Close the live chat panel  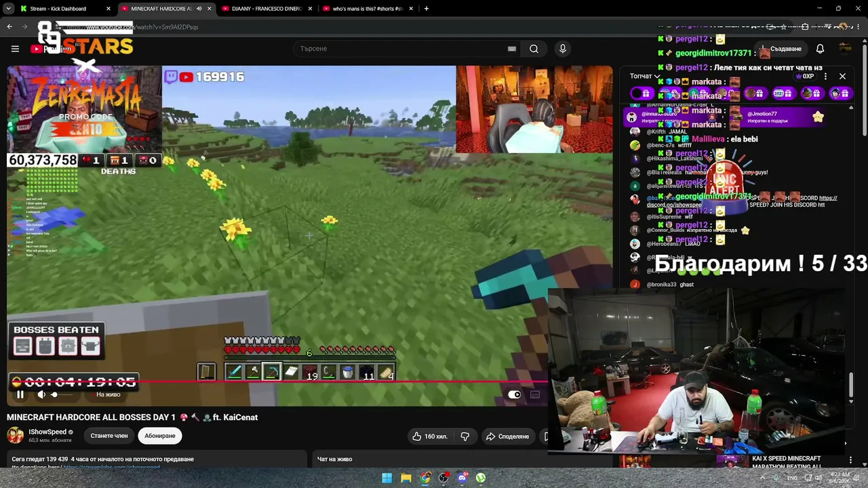tap(842, 76)
